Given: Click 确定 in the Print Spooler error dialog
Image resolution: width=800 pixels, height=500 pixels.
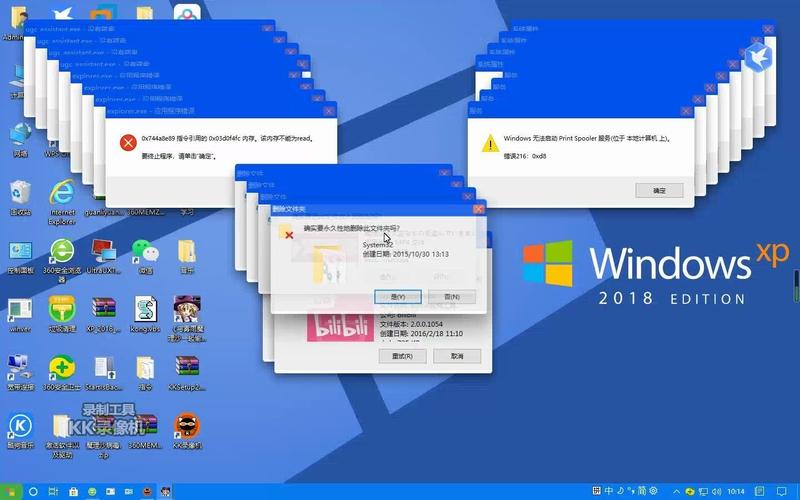Looking at the screenshot, I should (659, 190).
